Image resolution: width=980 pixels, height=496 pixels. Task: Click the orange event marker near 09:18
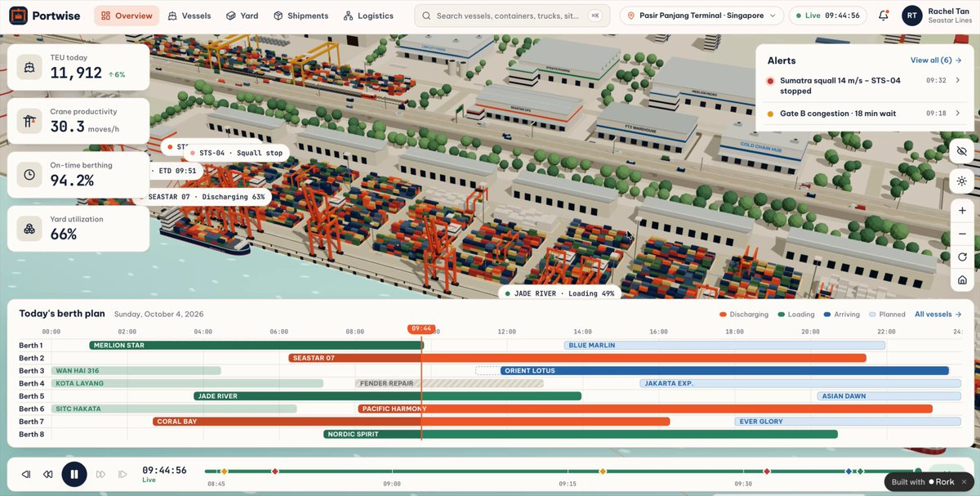[603, 471]
